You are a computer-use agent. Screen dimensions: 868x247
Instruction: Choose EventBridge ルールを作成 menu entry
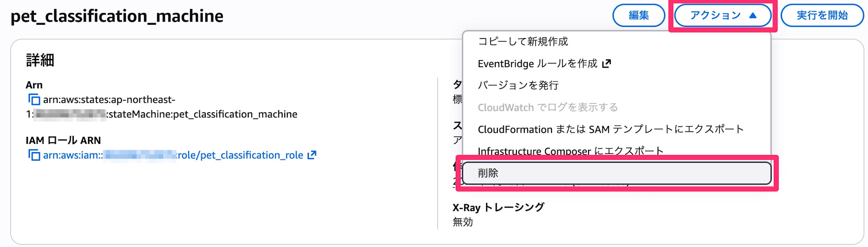click(537, 64)
